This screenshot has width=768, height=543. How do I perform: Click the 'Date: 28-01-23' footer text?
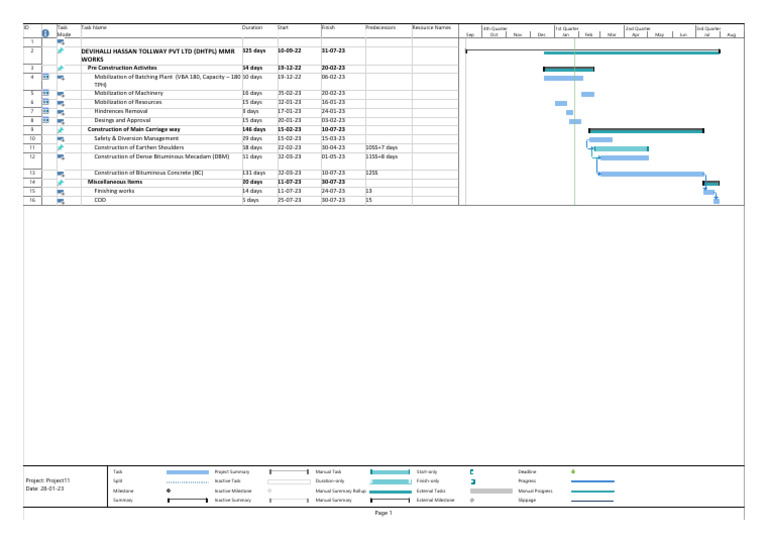click(45, 489)
